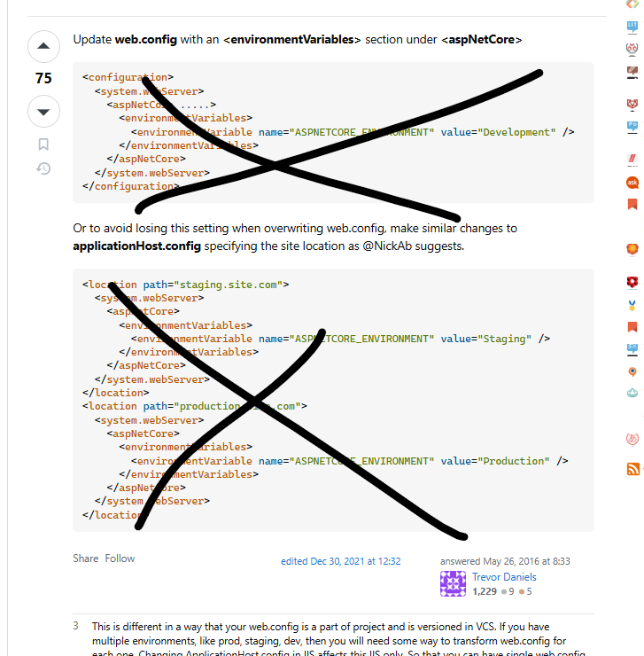Downvote the web.config answer
The height and width of the screenshot is (656, 644).
pyautogui.click(x=43, y=112)
